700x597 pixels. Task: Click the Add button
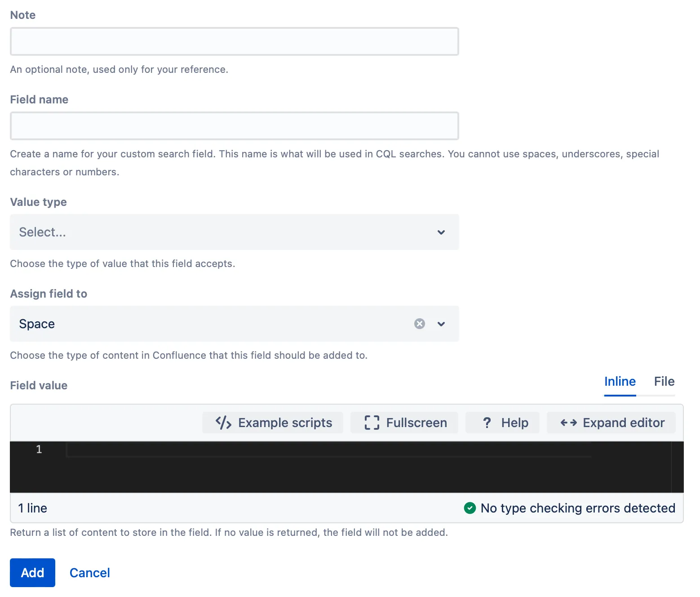(32, 573)
